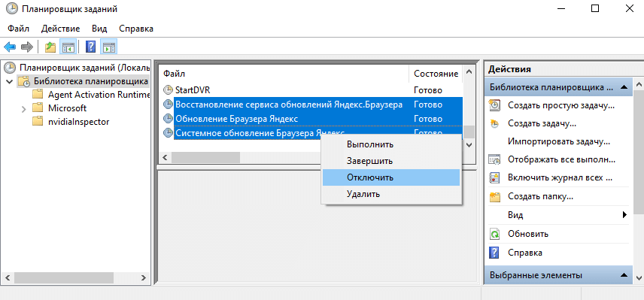Image resolution: width=644 pixels, height=300 pixels.
Task: Choose Выполнить in the context menu
Action: 391,144
